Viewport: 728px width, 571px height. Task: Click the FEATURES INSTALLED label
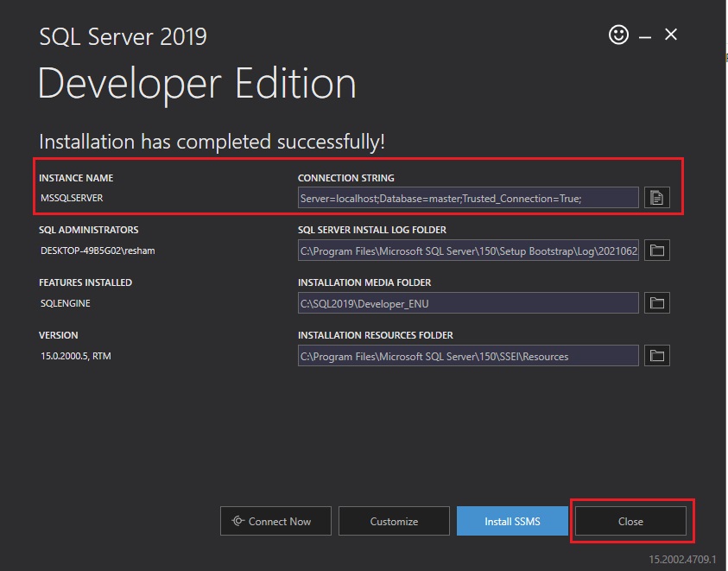coord(85,282)
